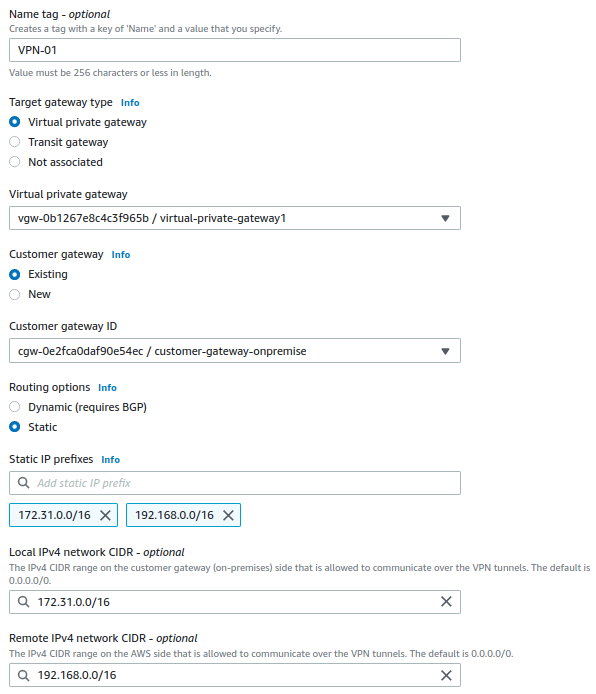Open Info link for Static IP prefixes
The width and height of the screenshot is (596, 694).
click(111, 460)
